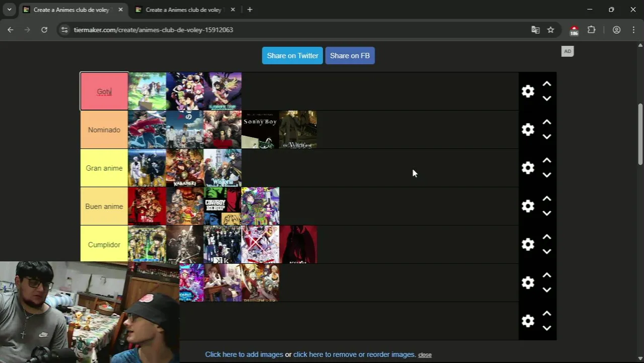The width and height of the screenshot is (644, 363).
Task: Move the Buen anime tier up
Action: pyautogui.click(x=547, y=199)
